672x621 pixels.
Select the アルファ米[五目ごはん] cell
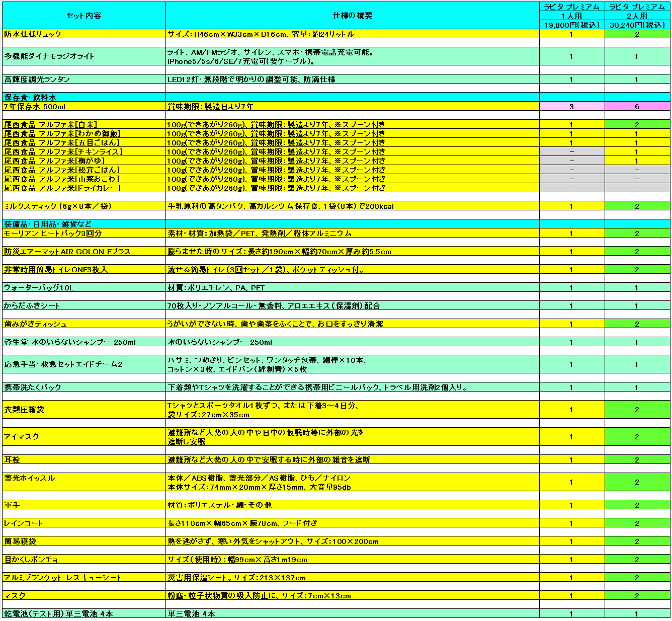84,143
